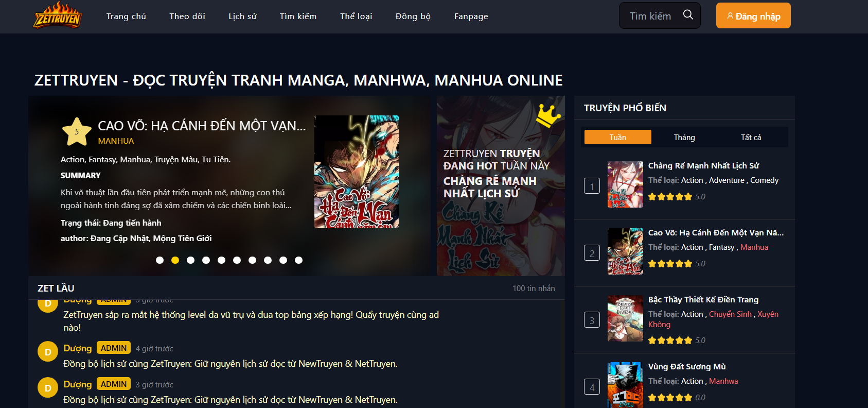Click five-star rating of Bậc Thầy Thiết Kế
The width and height of the screenshot is (868, 408).
670,341
